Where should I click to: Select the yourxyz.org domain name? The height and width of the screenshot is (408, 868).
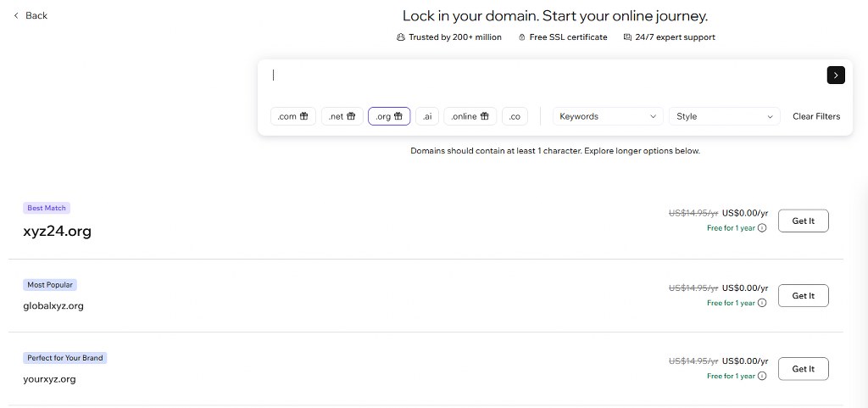(x=49, y=379)
